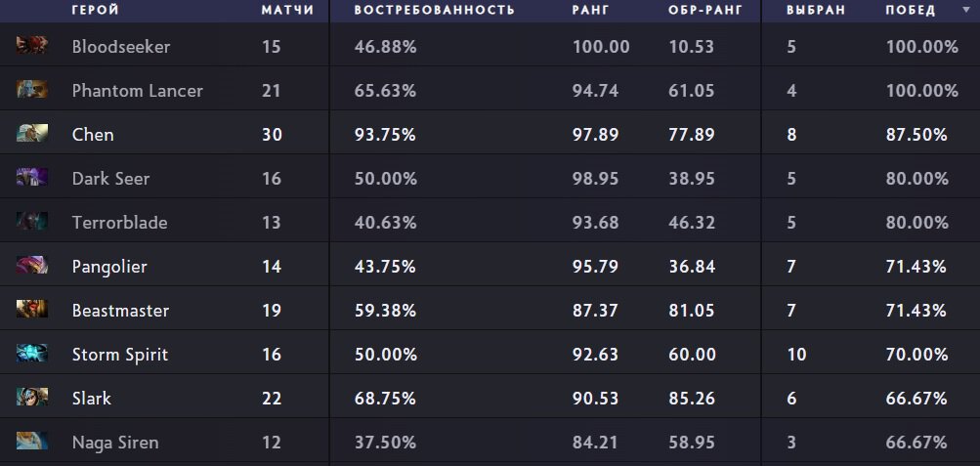Click the Naga Siren hero icon
Image resolution: width=980 pixels, height=466 pixels.
[32, 441]
